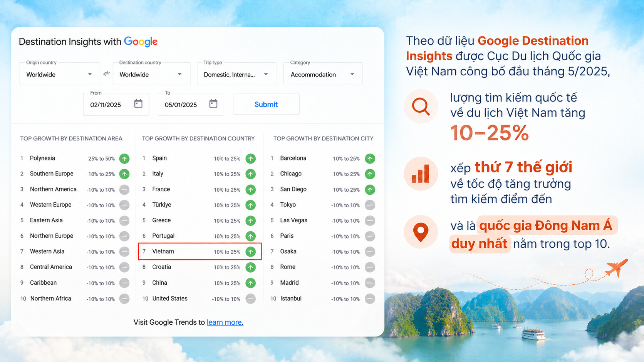Click the From date field 02/11/2025

click(116, 104)
